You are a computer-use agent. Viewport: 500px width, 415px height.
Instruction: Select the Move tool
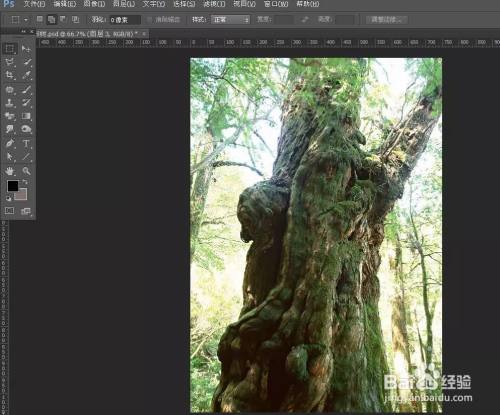(x=26, y=49)
